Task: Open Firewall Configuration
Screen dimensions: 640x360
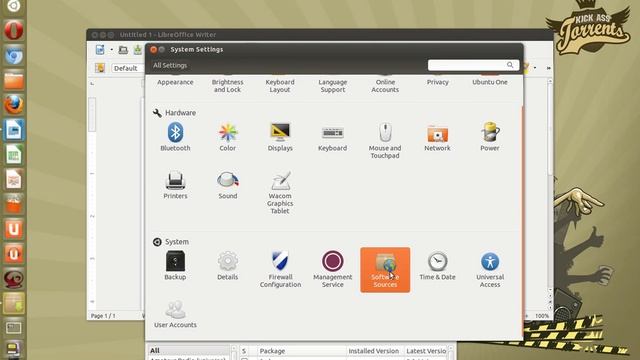Action: click(x=280, y=269)
